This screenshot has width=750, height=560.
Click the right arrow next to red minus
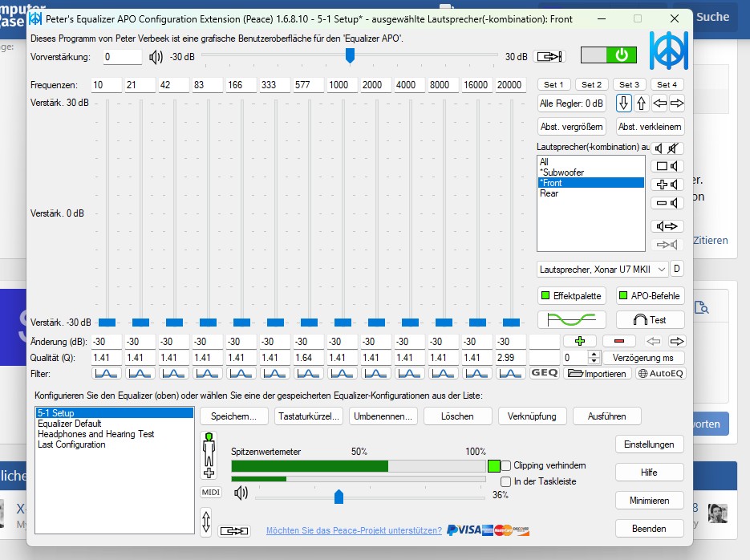[x=676, y=341]
